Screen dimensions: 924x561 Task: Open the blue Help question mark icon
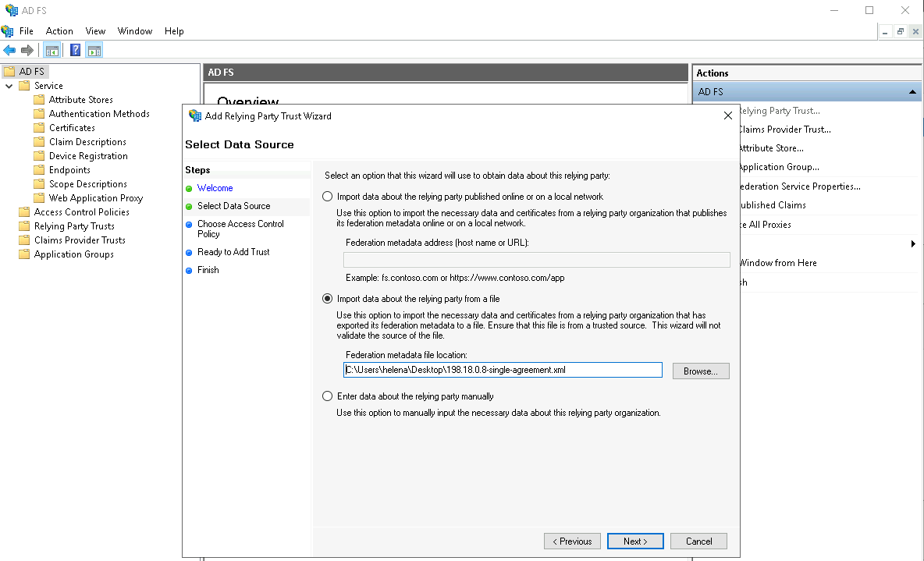pos(75,51)
